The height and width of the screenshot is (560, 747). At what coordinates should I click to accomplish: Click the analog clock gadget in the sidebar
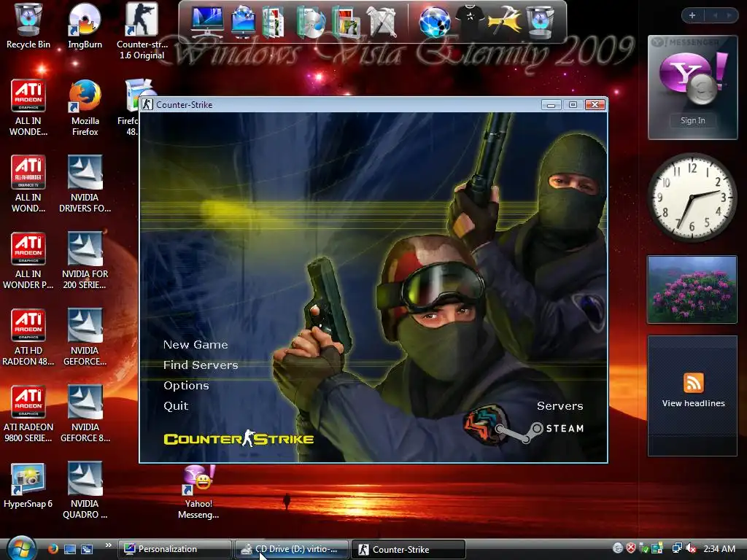pos(692,198)
